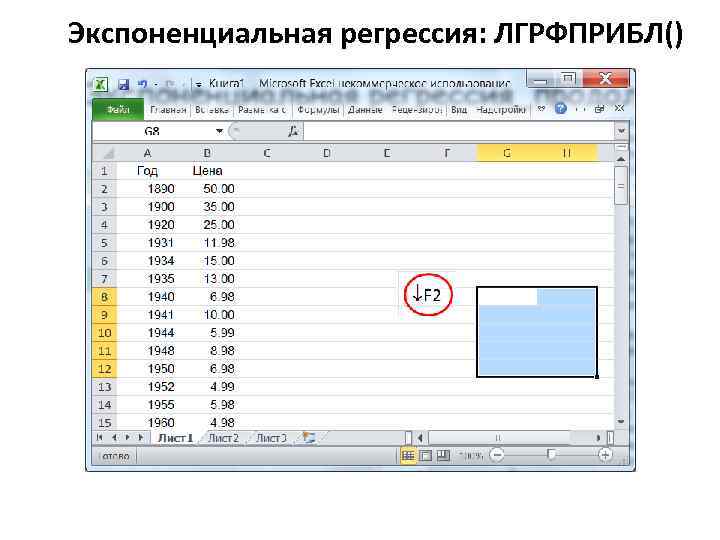Click the vertical scrollbar up arrow
The width and height of the screenshot is (720, 540).
pyautogui.click(x=621, y=159)
